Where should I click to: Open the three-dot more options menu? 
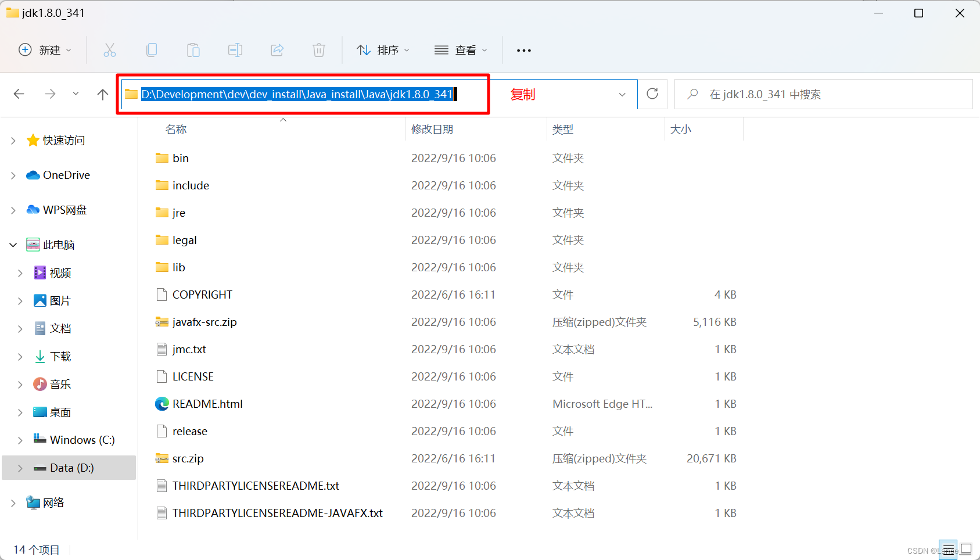(524, 51)
